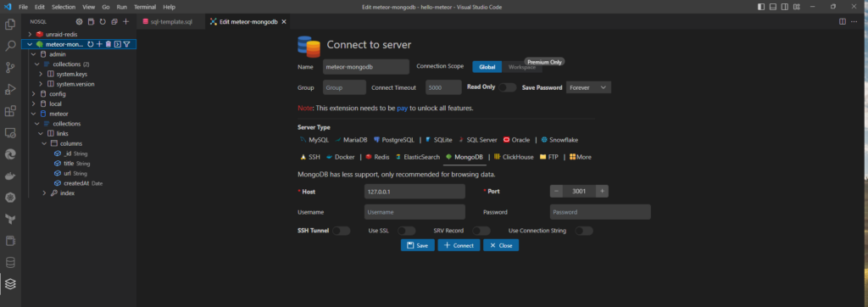Image resolution: width=868 pixels, height=307 pixels.
Task: Open the Run menu
Action: [122, 7]
